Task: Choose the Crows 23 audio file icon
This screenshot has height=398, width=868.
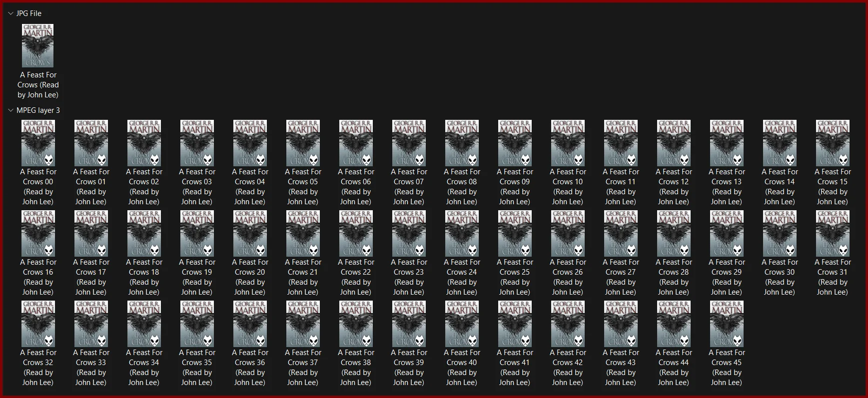Action: click(x=409, y=233)
